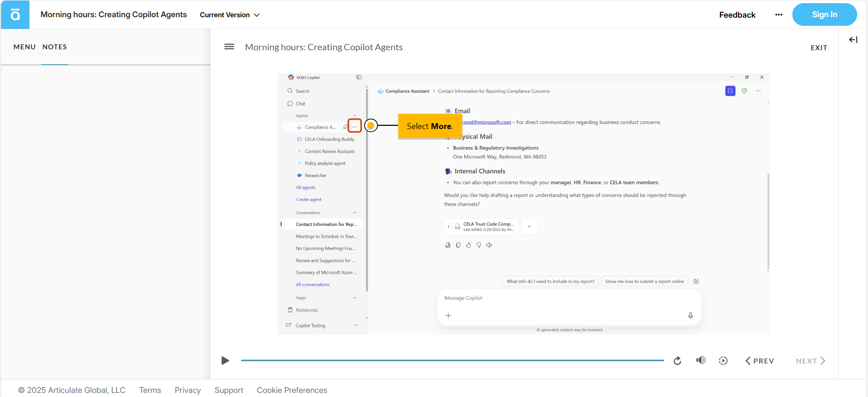
Task: Click the thumbs down icon
Action: click(478, 245)
